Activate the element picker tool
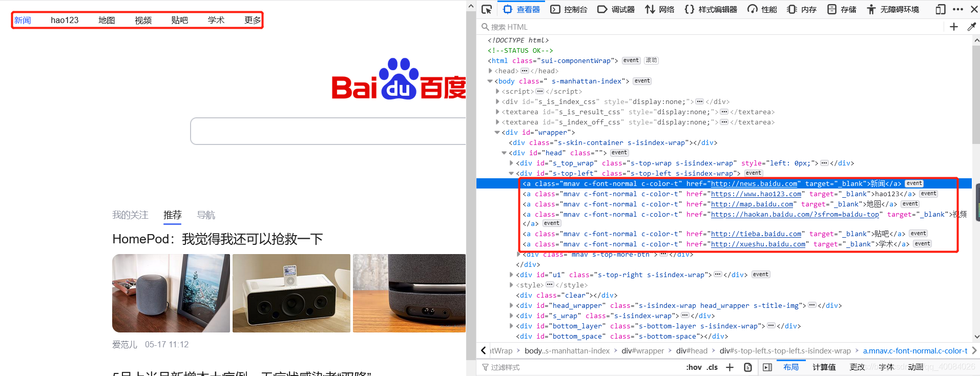 [487, 9]
